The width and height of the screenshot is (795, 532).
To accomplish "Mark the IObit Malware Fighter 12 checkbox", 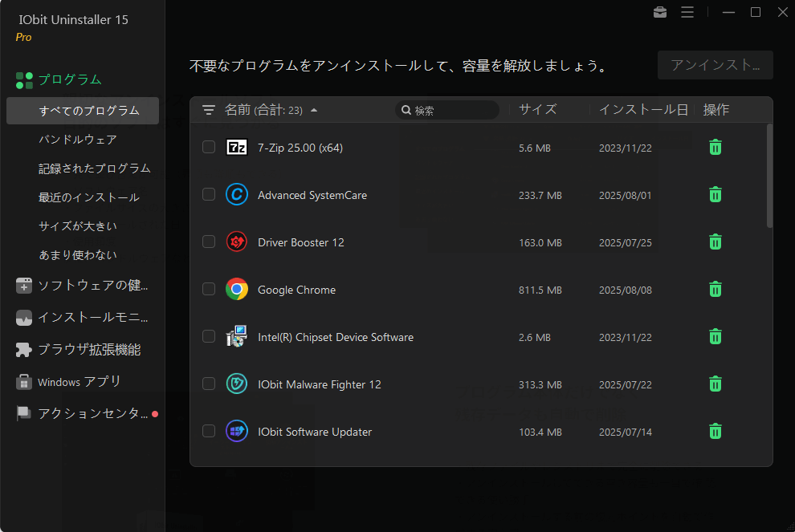I will [x=208, y=384].
